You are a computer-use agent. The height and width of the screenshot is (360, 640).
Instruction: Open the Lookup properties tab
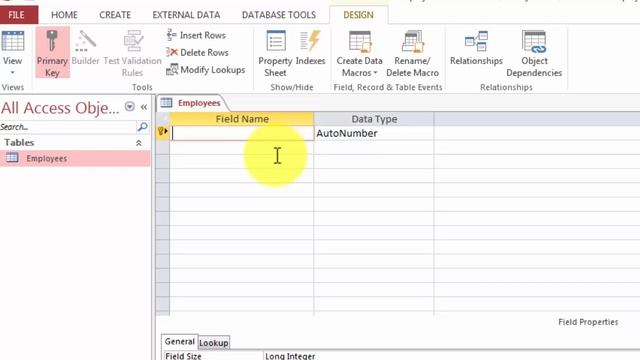point(214,343)
